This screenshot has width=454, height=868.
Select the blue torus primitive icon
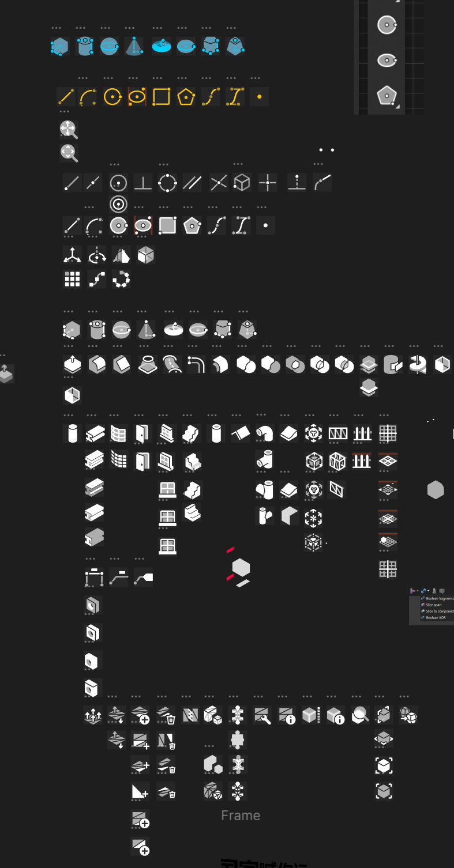pyautogui.click(x=162, y=46)
